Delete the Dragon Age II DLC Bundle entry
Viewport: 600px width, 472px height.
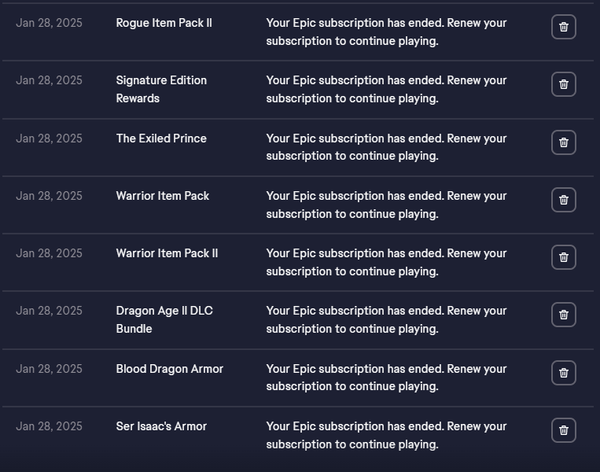click(563, 315)
